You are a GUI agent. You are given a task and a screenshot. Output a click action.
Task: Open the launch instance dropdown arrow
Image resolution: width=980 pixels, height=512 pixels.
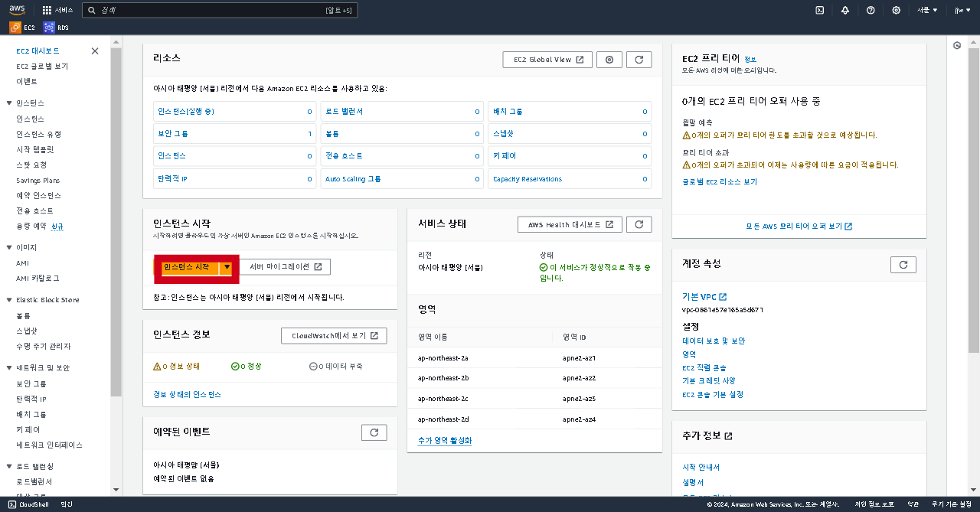(227, 267)
